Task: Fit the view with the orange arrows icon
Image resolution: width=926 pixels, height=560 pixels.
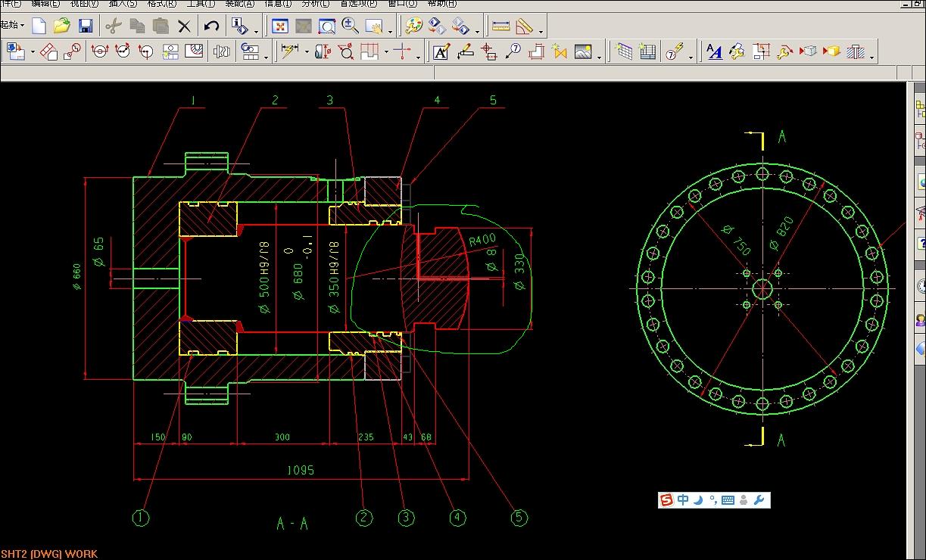Action: click(x=280, y=26)
